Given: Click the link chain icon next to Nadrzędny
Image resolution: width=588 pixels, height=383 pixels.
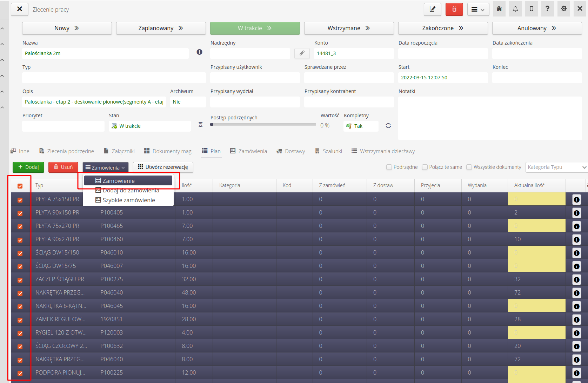Looking at the screenshot, I should tap(302, 53).
